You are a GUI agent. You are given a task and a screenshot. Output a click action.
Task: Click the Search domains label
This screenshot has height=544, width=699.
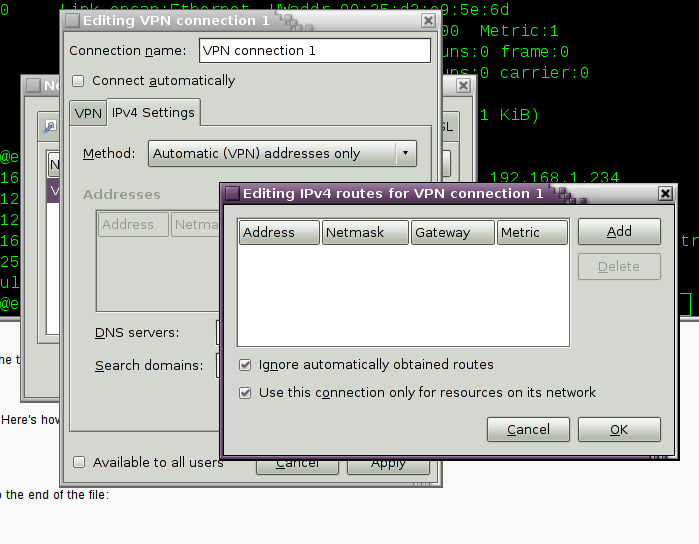149,366
